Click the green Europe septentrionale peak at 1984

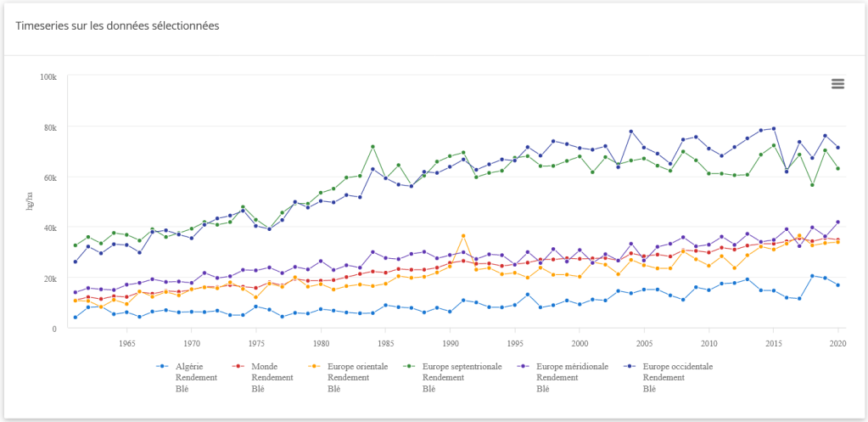point(372,147)
